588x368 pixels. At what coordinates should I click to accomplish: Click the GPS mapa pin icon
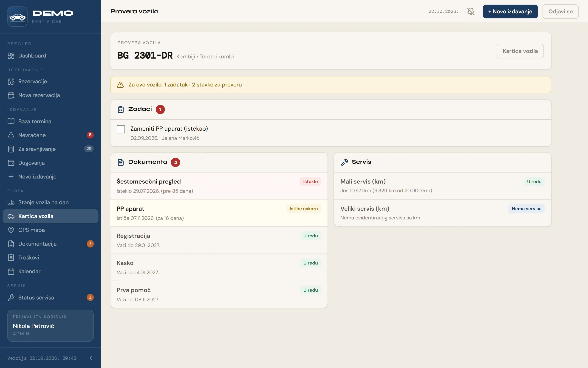coord(11,230)
